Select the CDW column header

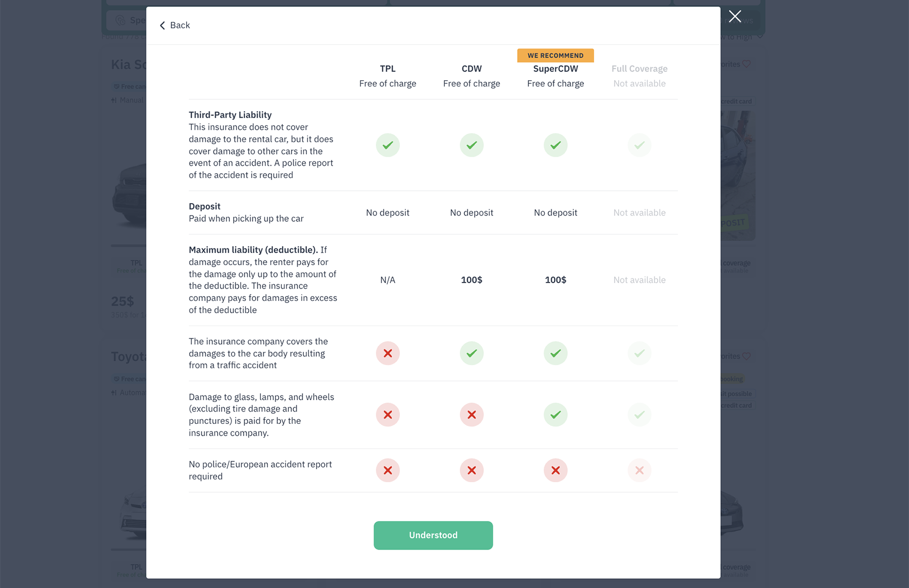tap(472, 69)
